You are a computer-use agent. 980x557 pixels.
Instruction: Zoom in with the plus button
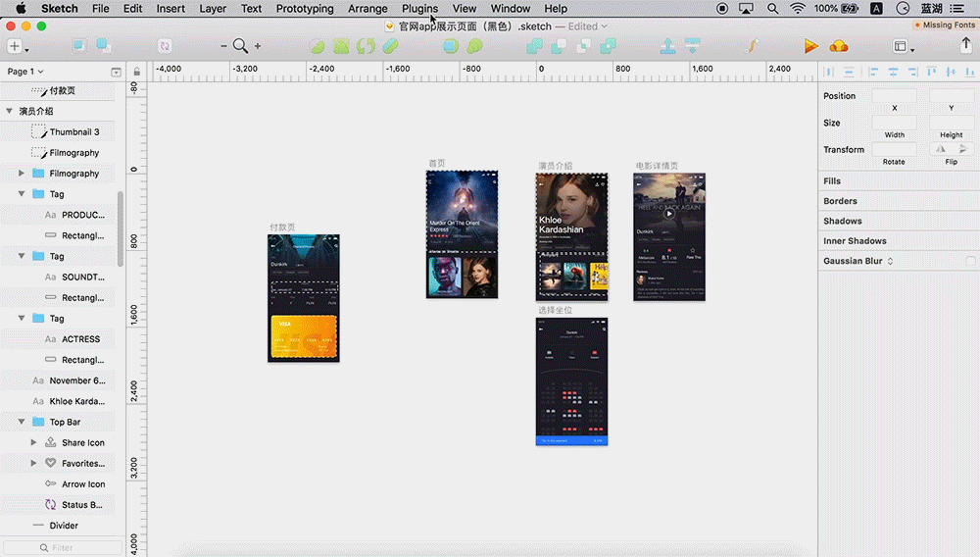258,46
